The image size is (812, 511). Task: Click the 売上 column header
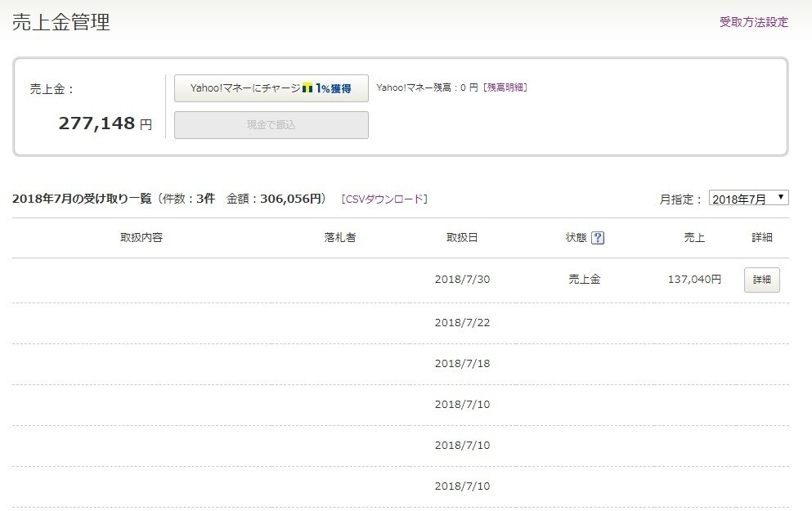coord(694,238)
